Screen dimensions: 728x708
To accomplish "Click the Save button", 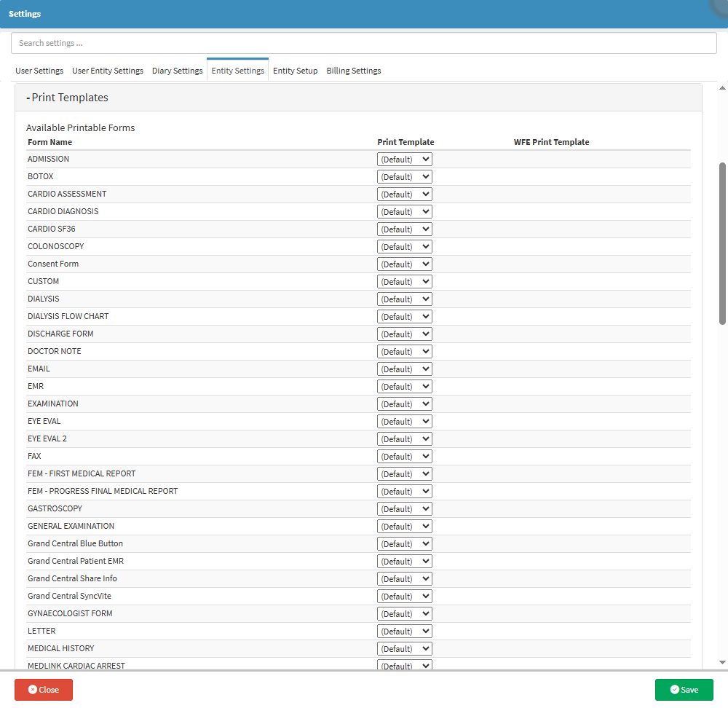I will pos(684,690).
